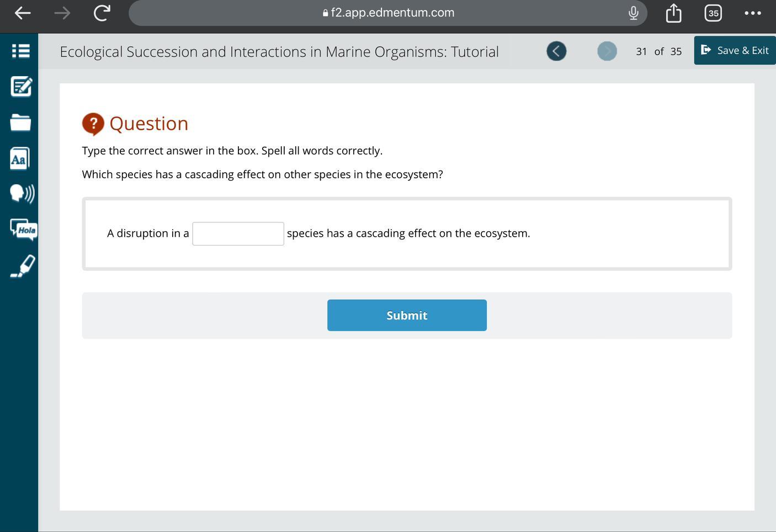Open the notebook notes tool
776x532 pixels.
[21, 87]
